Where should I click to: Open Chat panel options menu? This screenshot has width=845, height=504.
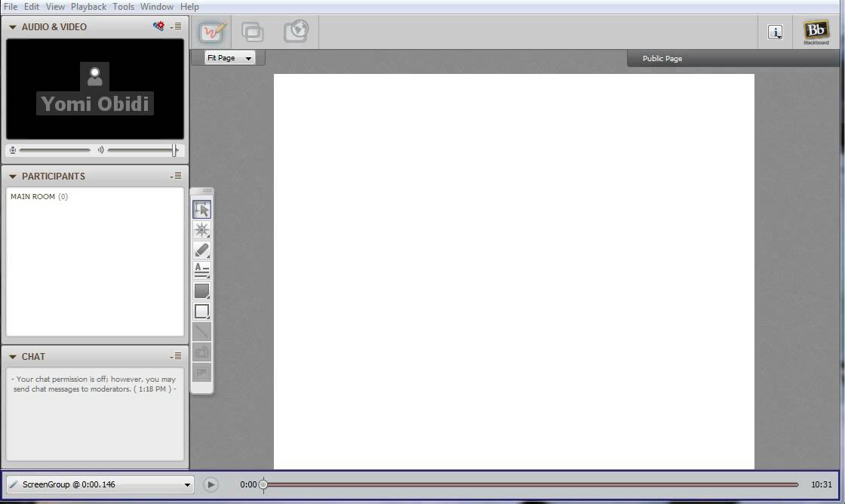177,356
